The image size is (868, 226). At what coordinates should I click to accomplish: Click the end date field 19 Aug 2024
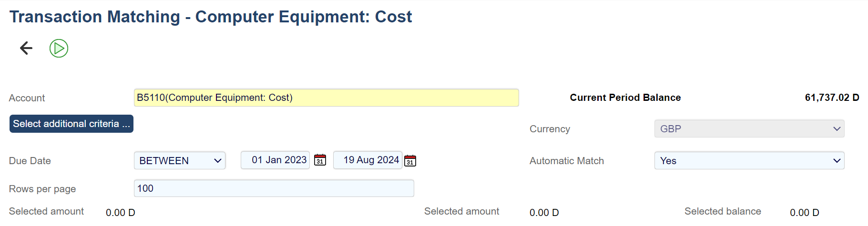(368, 160)
